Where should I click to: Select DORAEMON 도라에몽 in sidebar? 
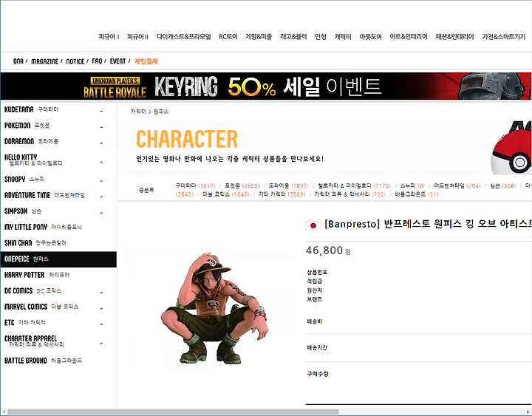(x=31, y=141)
